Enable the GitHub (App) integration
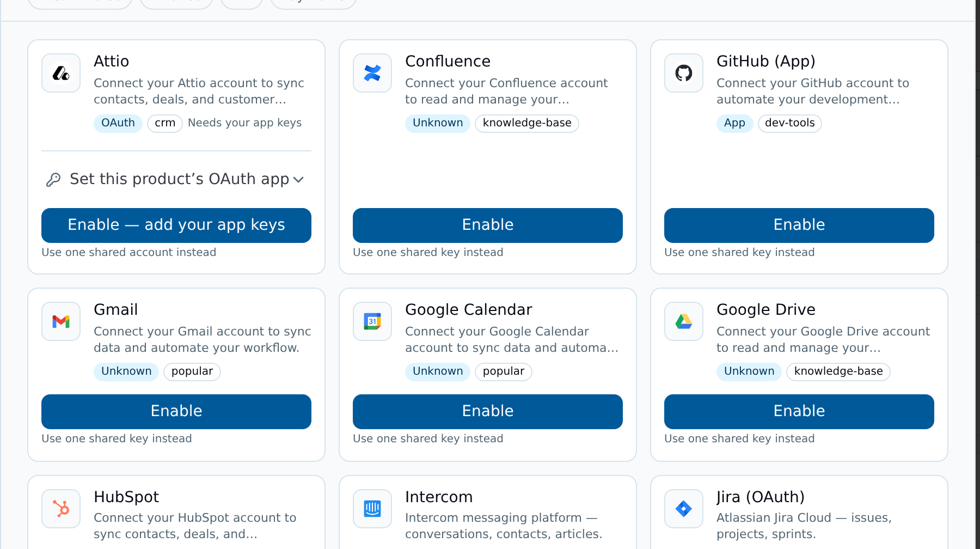Viewport: 980px width, 549px height. [799, 225]
